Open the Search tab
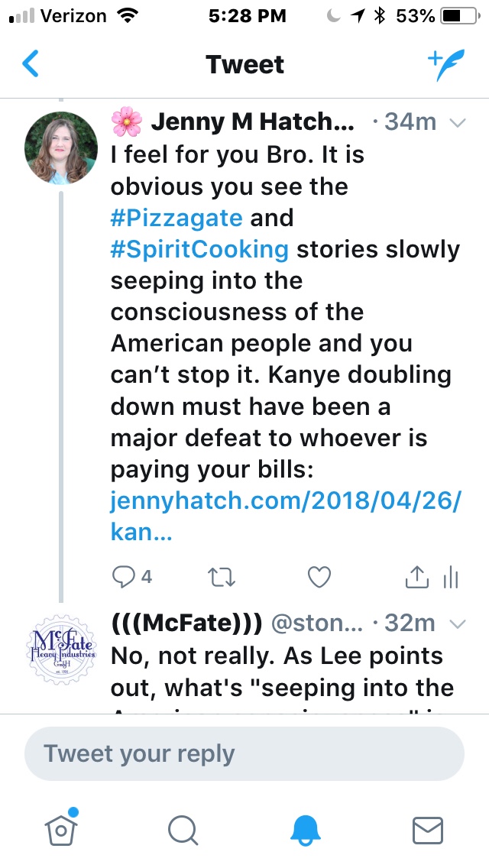489x868 pixels. point(183,829)
